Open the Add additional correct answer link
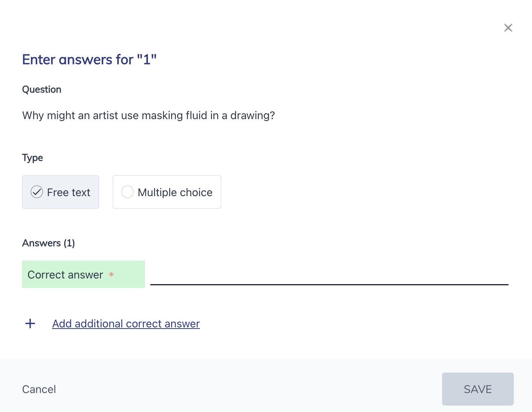This screenshot has height=412, width=532. (x=126, y=324)
